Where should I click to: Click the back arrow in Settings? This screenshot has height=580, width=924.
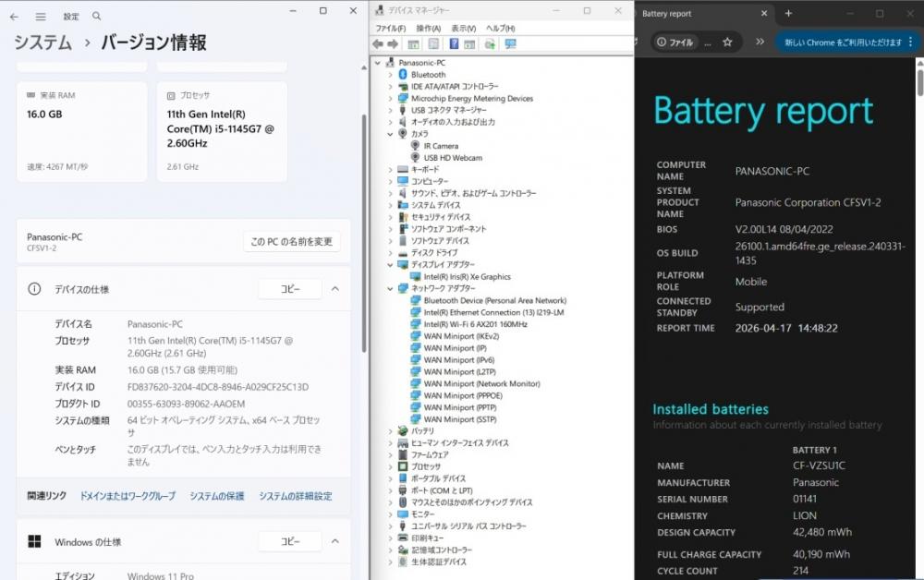pos(15,17)
